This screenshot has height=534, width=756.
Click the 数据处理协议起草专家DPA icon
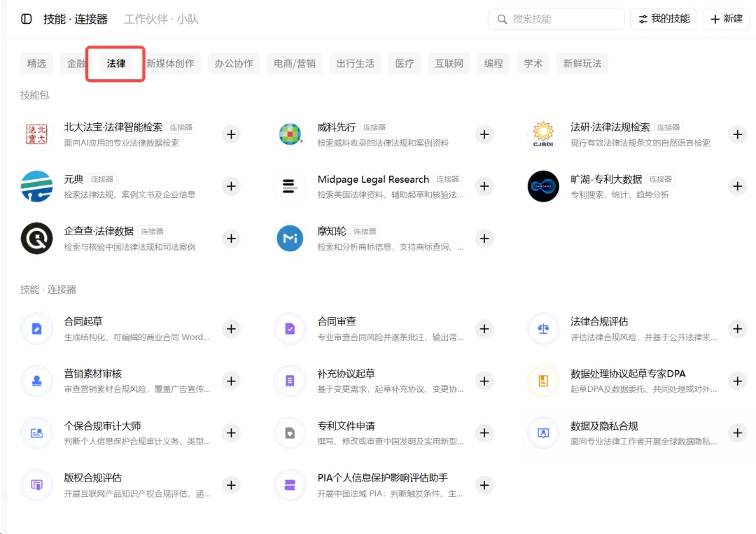(x=543, y=381)
